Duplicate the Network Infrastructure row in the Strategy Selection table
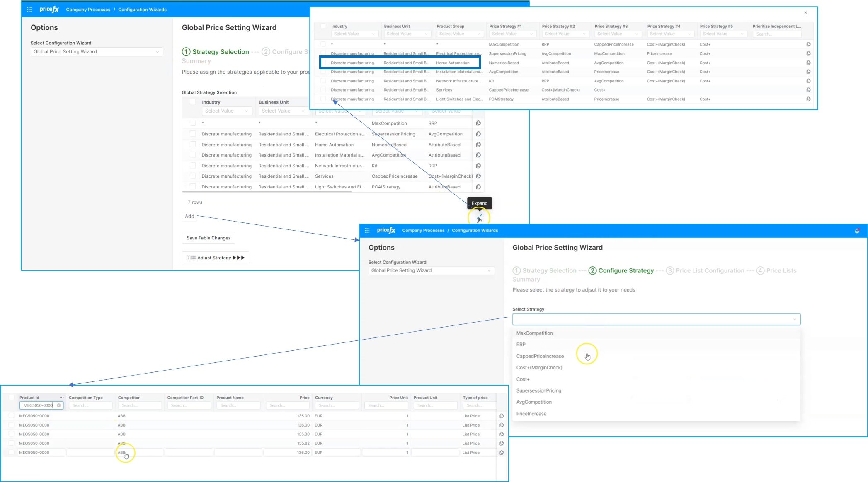The height and width of the screenshot is (482, 868). coord(478,166)
